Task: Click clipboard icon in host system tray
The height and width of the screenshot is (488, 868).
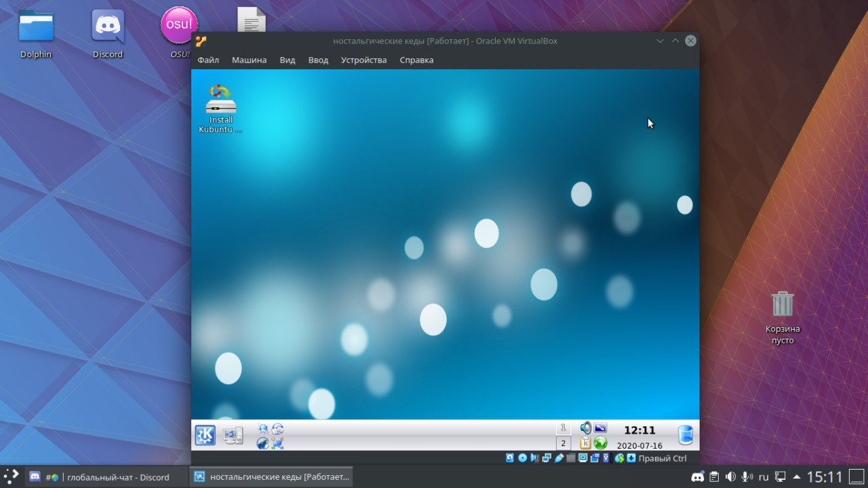Action: click(714, 477)
